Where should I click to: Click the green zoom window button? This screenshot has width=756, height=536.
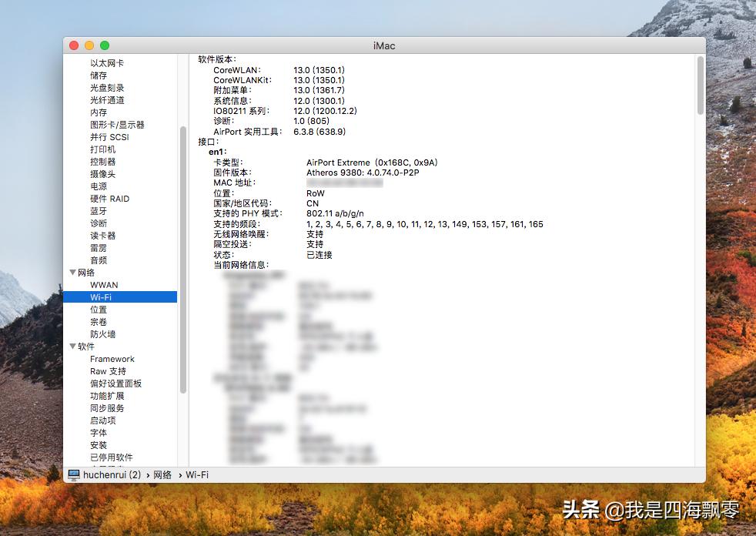coord(105,45)
